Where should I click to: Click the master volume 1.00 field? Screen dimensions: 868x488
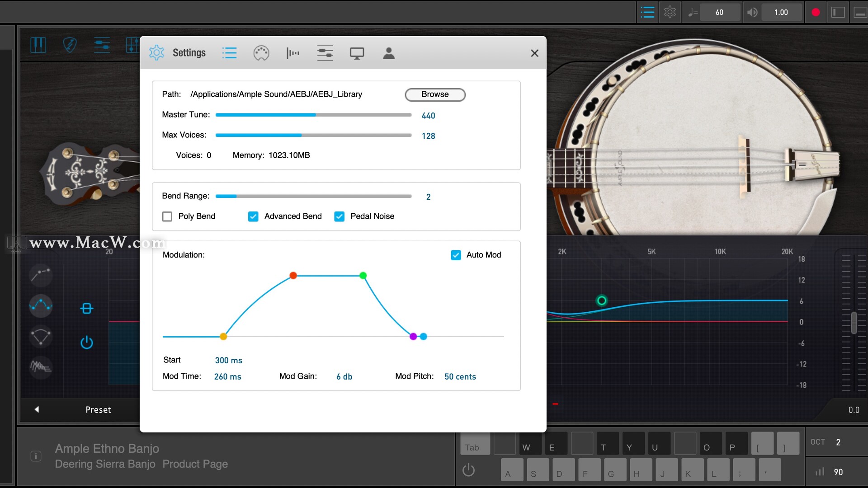(x=781, y=13)
